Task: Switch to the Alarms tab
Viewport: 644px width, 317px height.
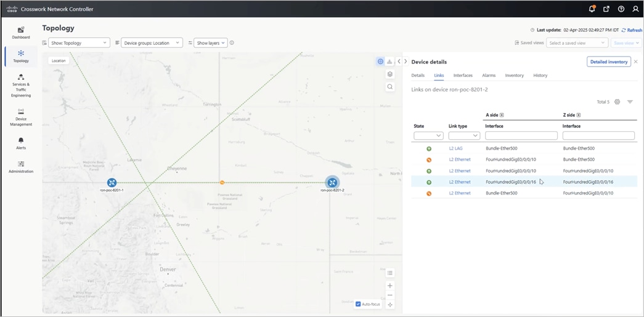Action: pos(489,76)
